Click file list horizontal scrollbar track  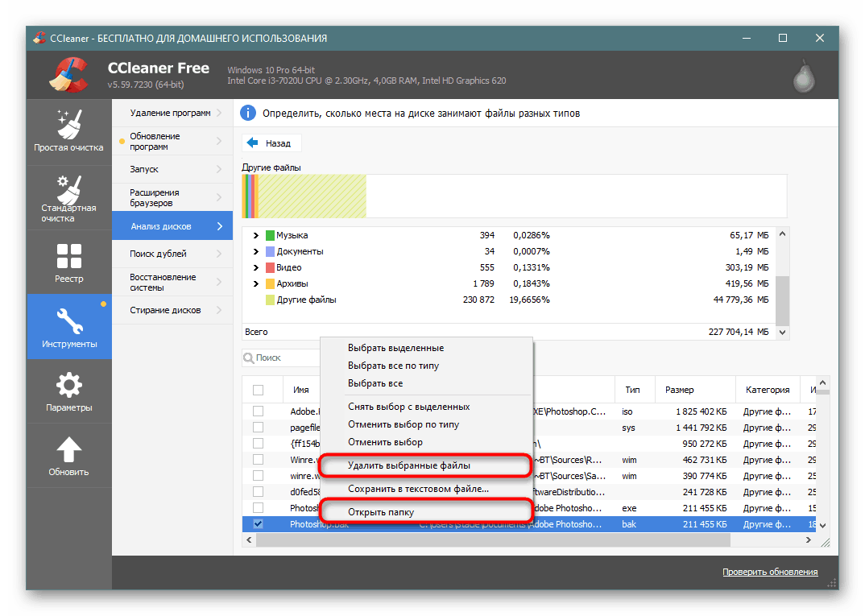point(528,540)
